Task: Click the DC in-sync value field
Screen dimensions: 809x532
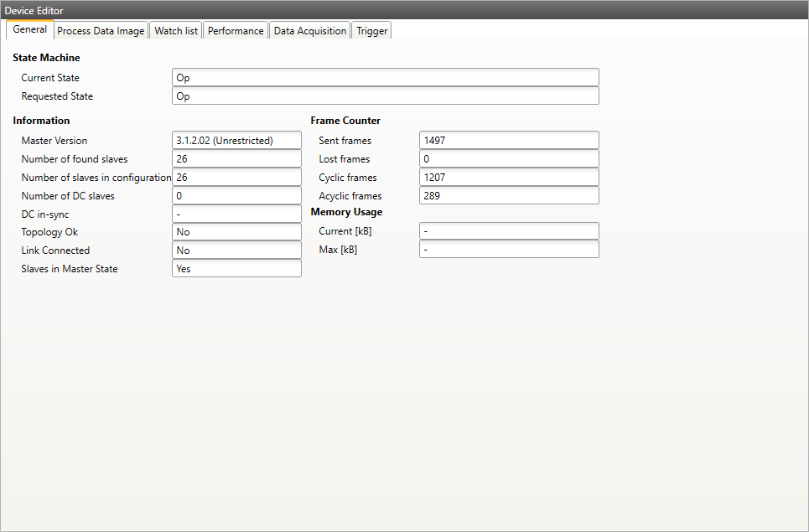Action: [x=236, y=214]
